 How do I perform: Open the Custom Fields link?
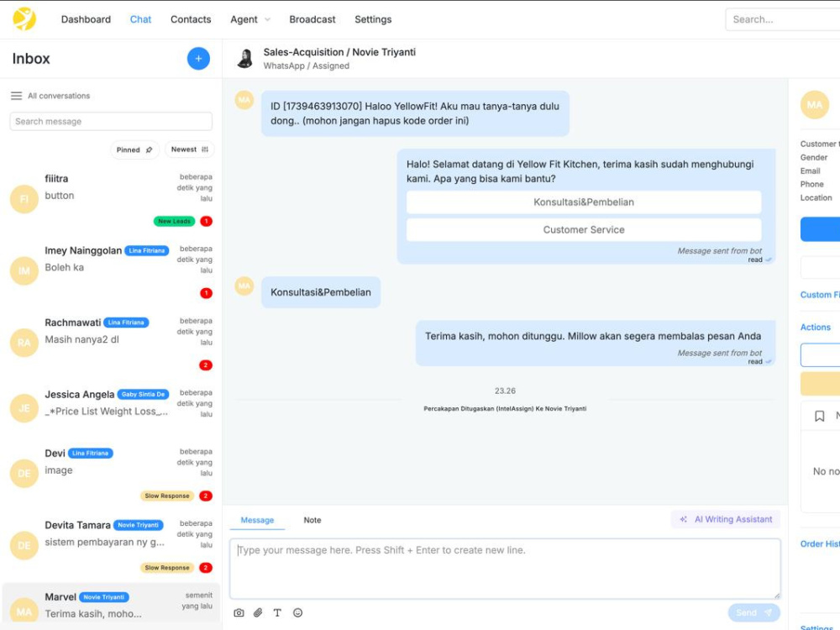coord(820,295)
